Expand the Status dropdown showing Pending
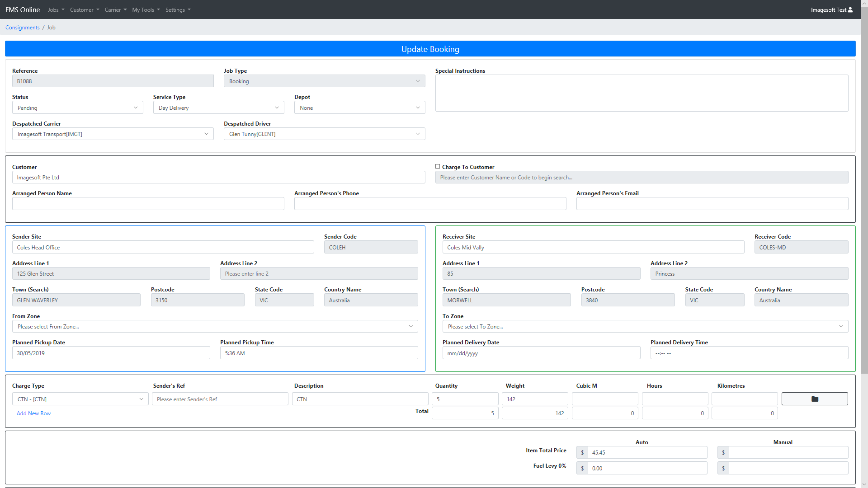The width and height of the screenshot is (868, 488). click(x=77, y=108)
